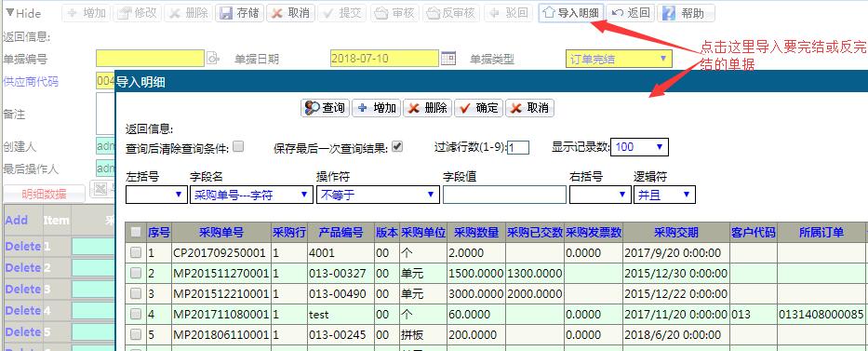
Task: Open 显示记录数 dropdown showing 100
Action: (x=640, y=147)
